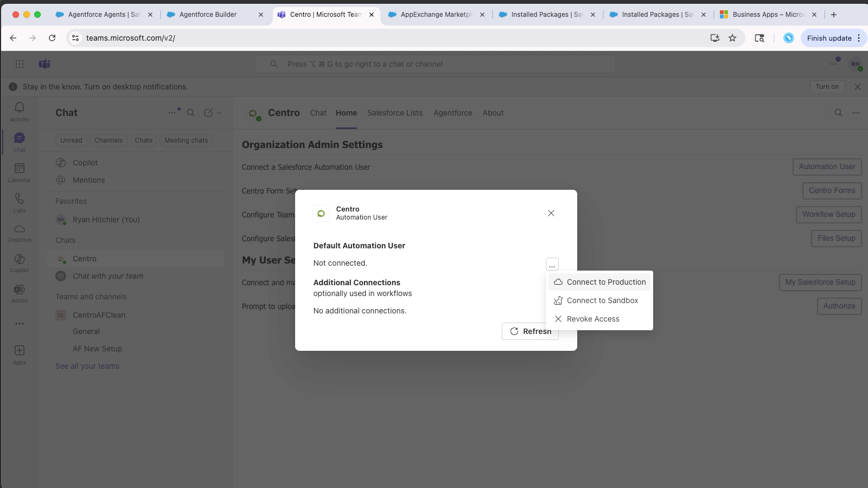Open CentroAFClean team
Image resolution: width=868 pixels, height=488 pixels.
(136, 315)
